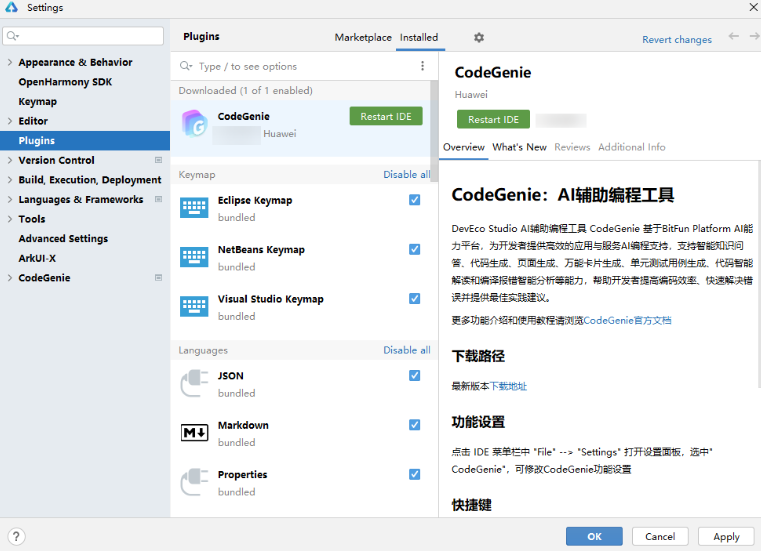Image resolution: width=761 pixels, height=551 pixels.
Task: Uncheck the Visual Studio Keymap checkbox
Action: [x=414, y=299]
